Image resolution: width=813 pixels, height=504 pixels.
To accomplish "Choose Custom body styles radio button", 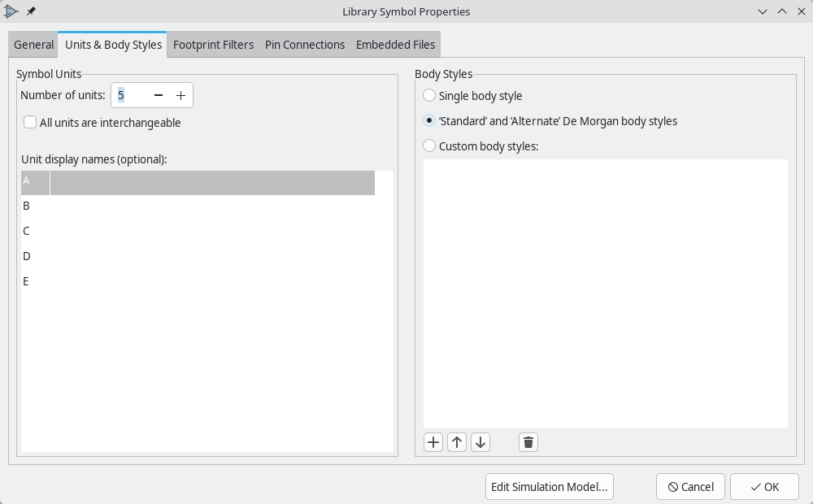I will (x=429, y=146).
